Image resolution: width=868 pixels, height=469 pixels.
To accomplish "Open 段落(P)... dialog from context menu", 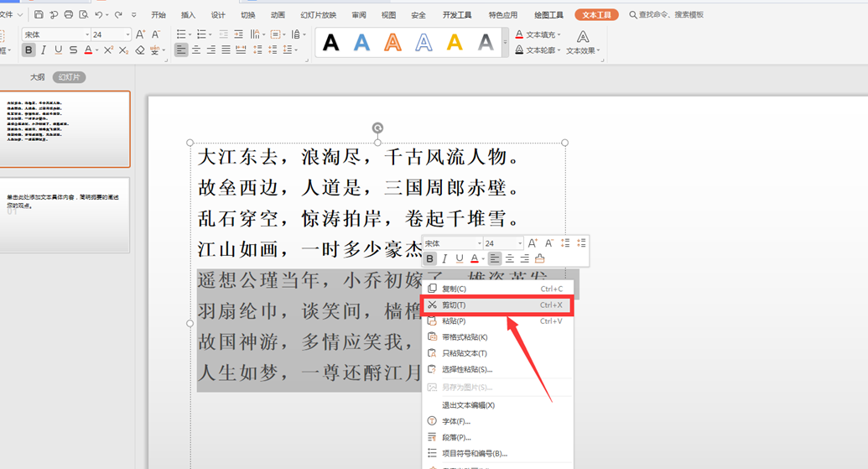I will point(497,437).
